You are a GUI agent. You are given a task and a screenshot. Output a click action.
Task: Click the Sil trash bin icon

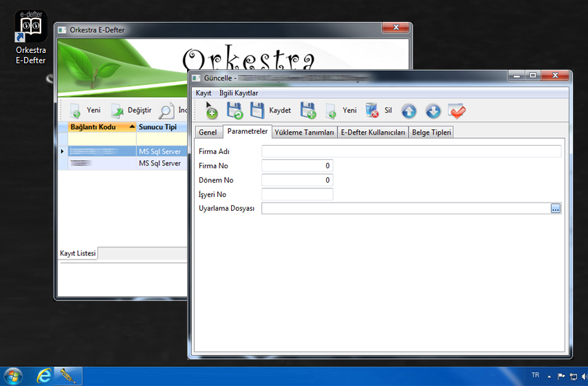372,111
